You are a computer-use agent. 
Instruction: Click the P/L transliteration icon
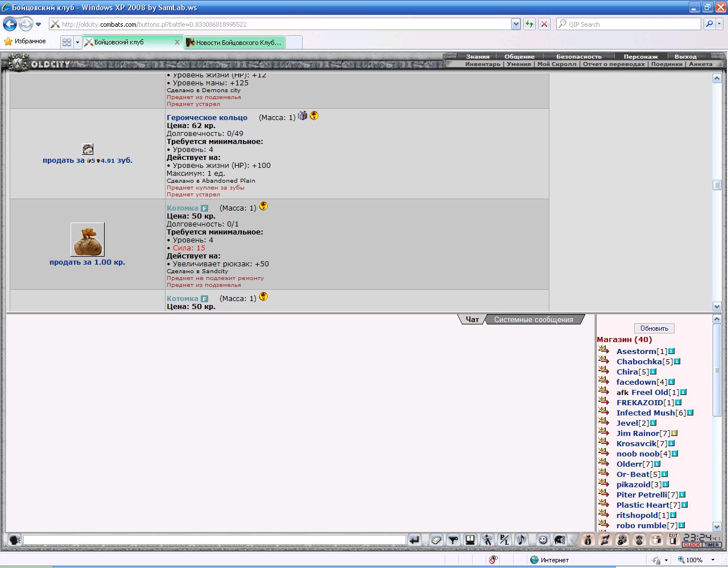(504, 540)
